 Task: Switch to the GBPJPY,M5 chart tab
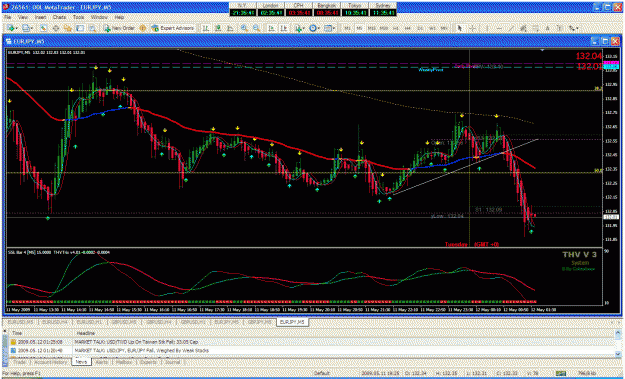point(260,322)
